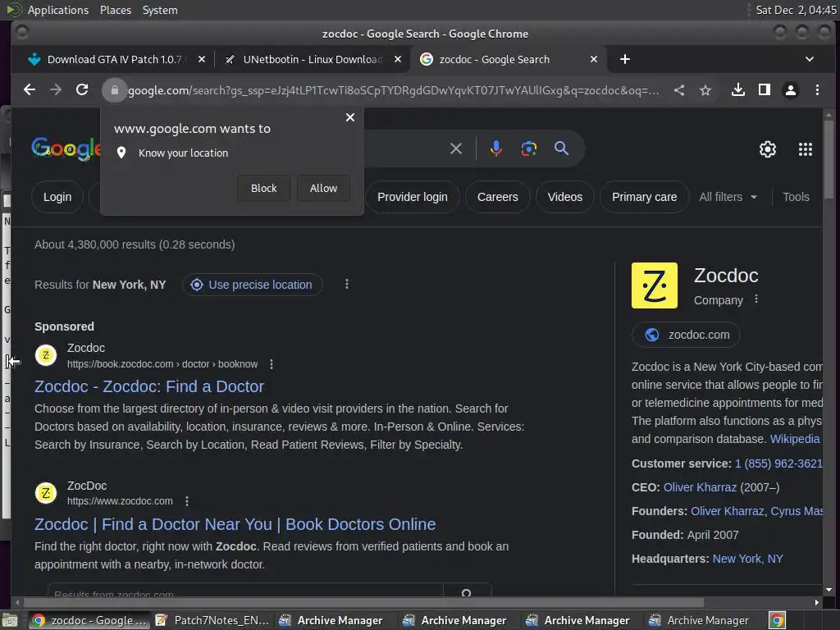Image resolution: width=840 pixels, height=630 pixels.
Task: Open the sponsored Zocdoc Find a Doctor link
Action: pyautogui.click(x=149, y=386)
